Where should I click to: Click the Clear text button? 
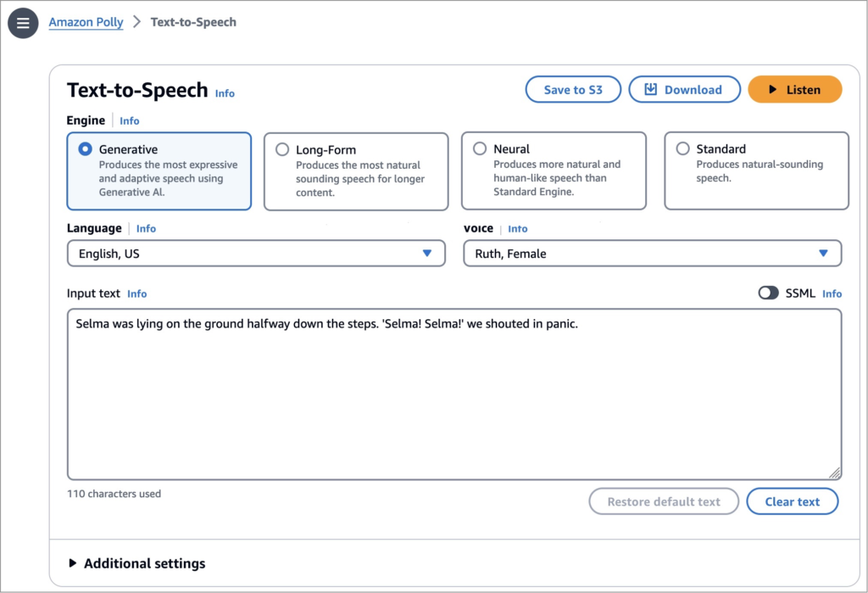click(x=792, y=501)
